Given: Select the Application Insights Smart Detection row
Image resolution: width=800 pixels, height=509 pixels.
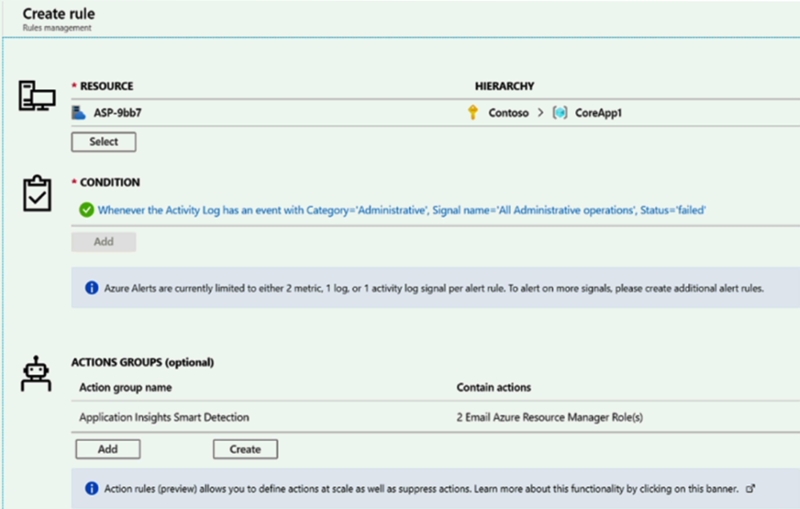Looking at the screenshot, I should click(x=163, y=416).
